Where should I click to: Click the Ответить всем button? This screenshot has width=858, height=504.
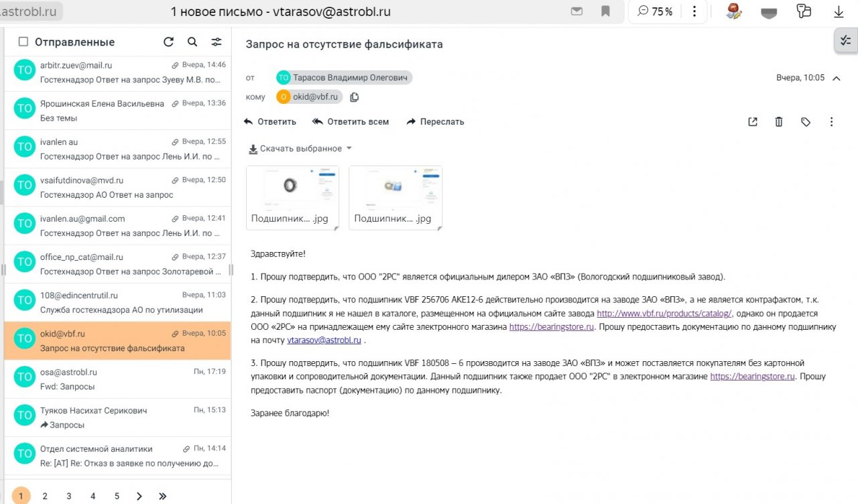tap(351, 122)
